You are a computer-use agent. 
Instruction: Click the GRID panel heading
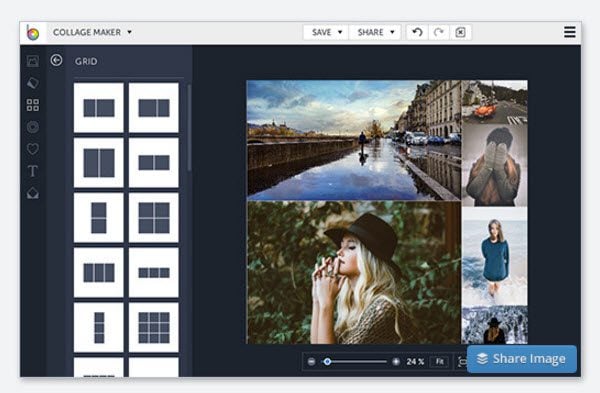coord(86,62)
